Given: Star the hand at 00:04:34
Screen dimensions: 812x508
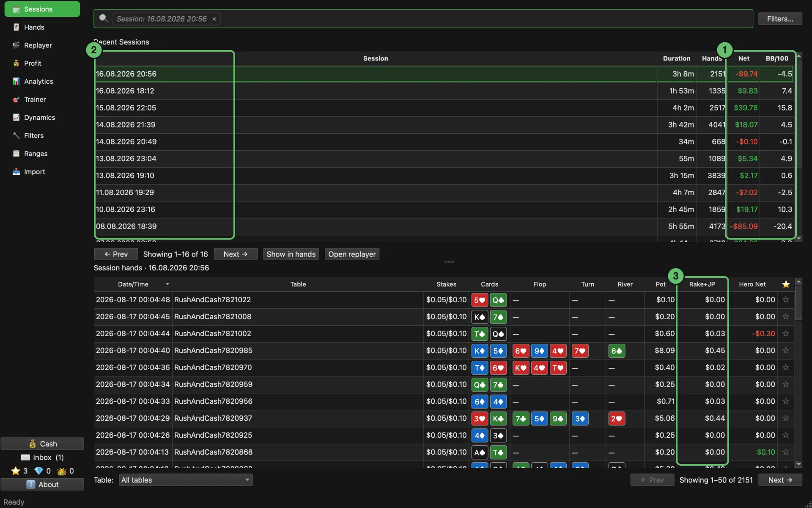Looking at the screenshot, I should pos(785,384).
